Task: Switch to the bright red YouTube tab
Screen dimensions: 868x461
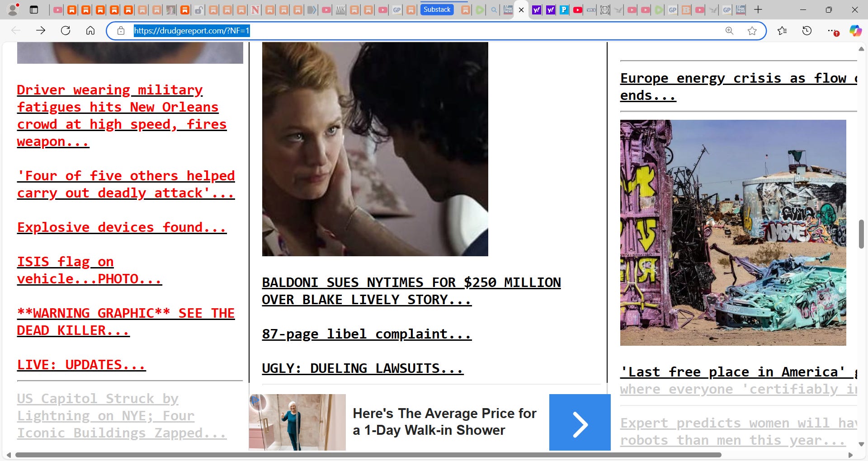Action: point(577,10)
